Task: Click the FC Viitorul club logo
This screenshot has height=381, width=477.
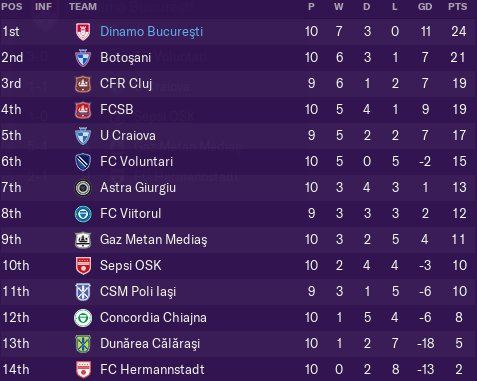Action: click(83, 214)
